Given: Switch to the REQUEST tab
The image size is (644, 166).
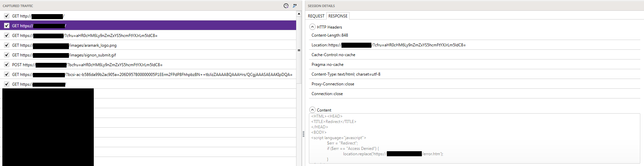Looking at the screenshot, I should (316, 16).
